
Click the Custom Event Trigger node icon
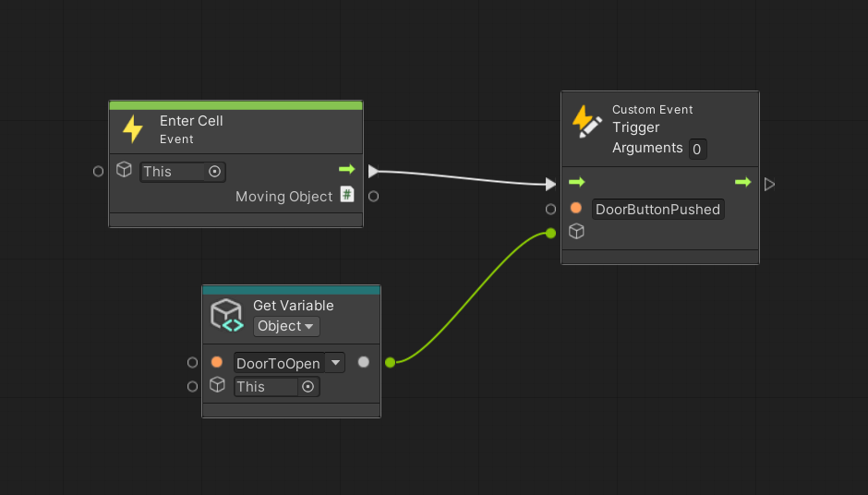pos(586,121)
